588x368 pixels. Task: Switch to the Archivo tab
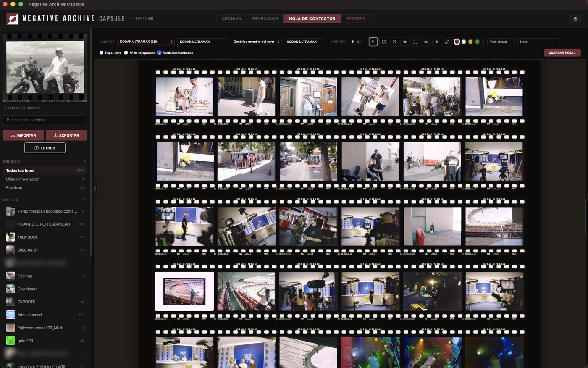pyautogui.click(x=231, y=18)
